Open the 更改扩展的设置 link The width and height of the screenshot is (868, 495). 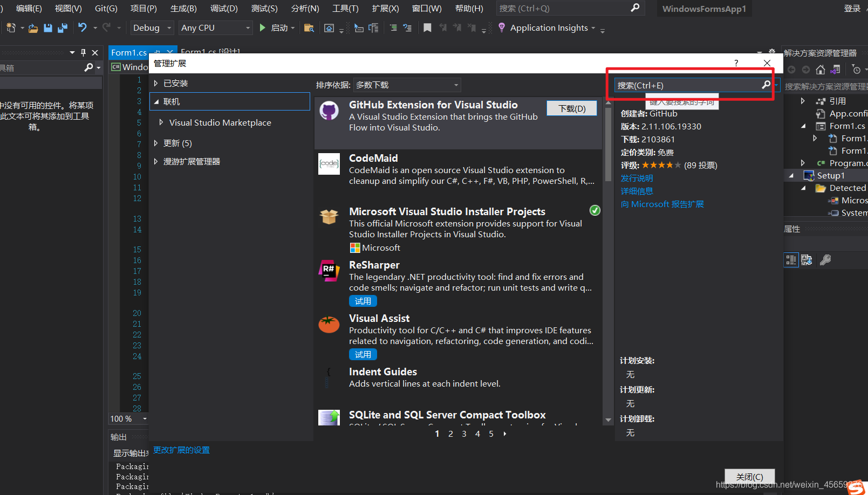[181, 450]
